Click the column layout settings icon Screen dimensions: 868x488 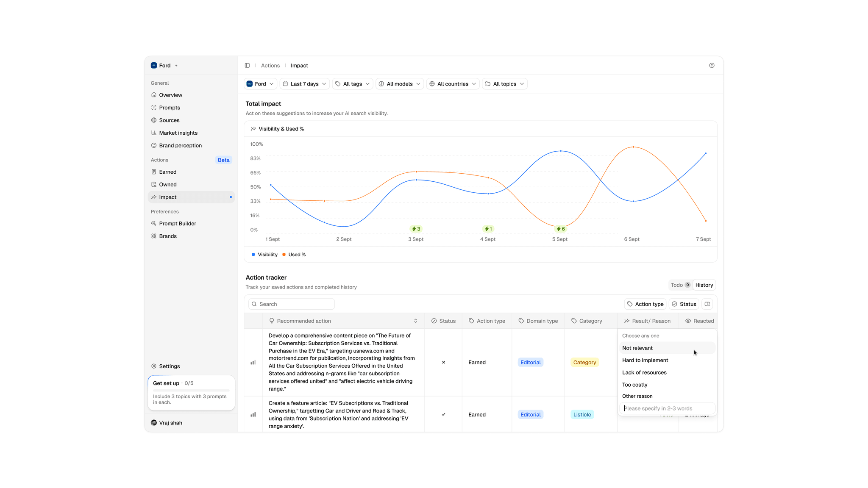707,304
